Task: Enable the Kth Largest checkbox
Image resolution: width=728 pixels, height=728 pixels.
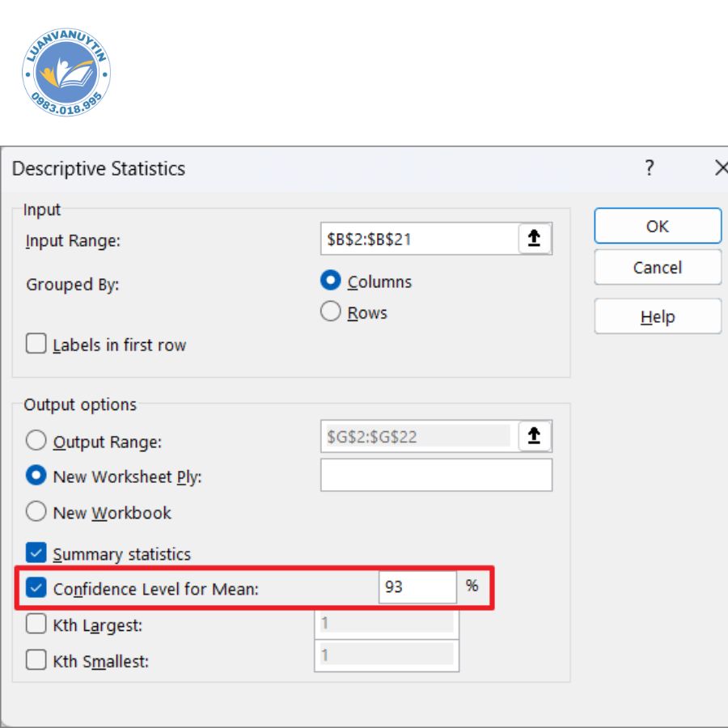Action: click(x=36, y=624)
